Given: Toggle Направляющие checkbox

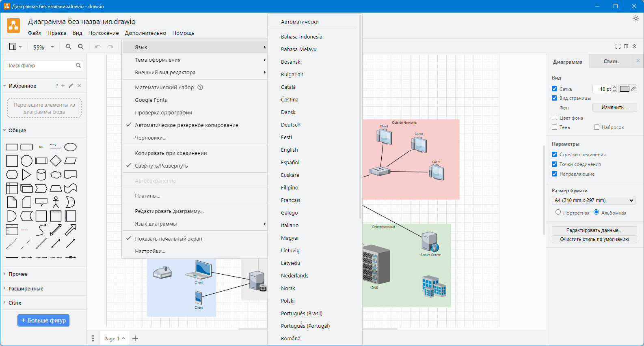Looking at the screenshot, I should tap(554, 174).
